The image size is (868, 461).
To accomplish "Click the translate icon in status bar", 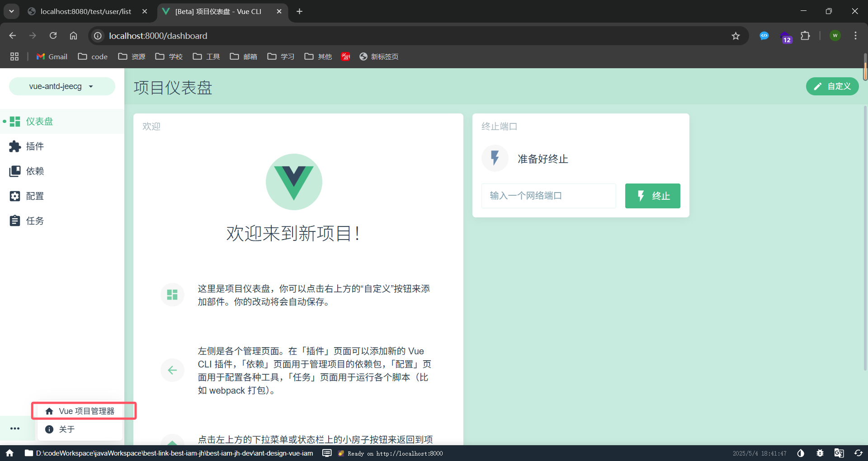I will [839, 453].
